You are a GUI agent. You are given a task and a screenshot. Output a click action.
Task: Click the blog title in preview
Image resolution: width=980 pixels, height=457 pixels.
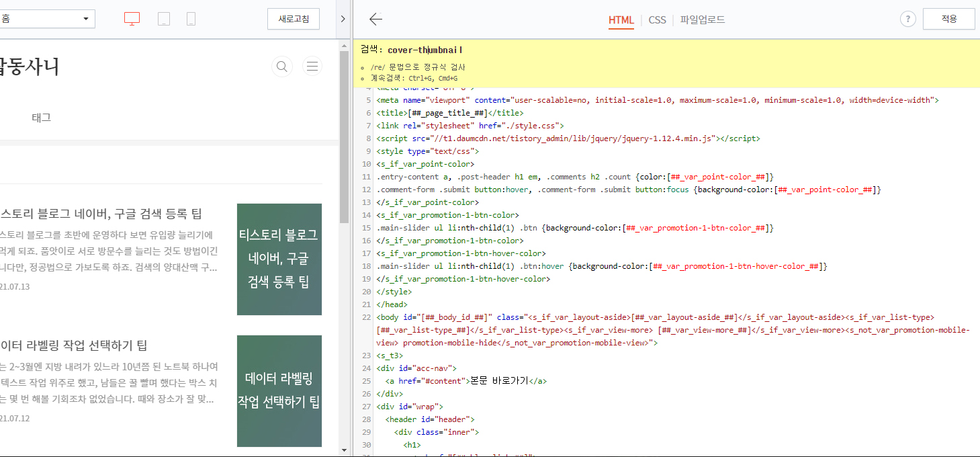(30, 67)
